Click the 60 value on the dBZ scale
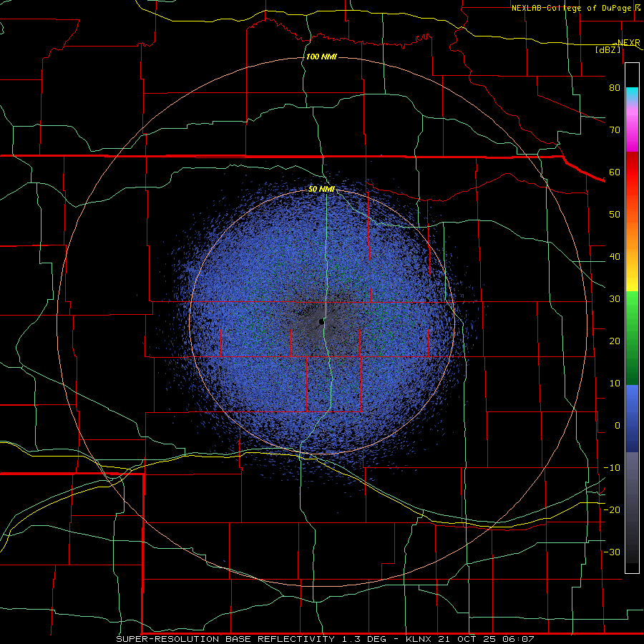This screenshot has width=644, height=644. (615, 172)
